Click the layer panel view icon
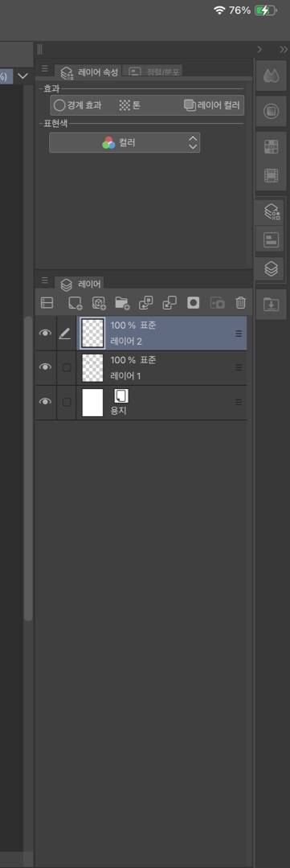 tap(47, 303)
